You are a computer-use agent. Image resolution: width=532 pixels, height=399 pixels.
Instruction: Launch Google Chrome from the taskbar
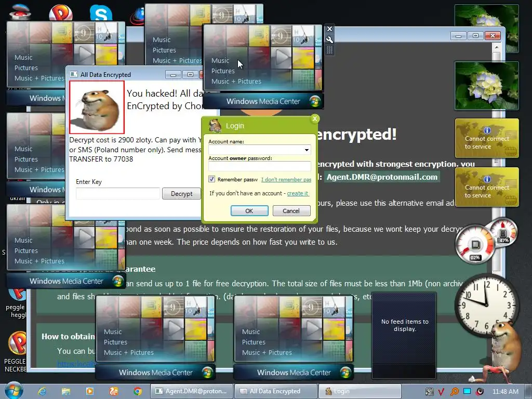click(x=137, y=391)
